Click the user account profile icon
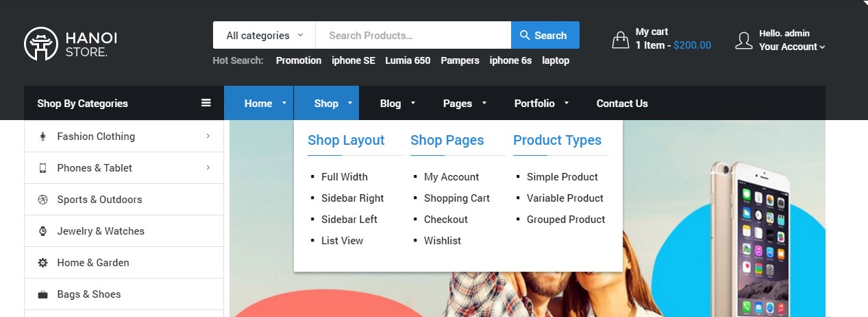Screen dimensions: 868x317 [x=743, y=40]
